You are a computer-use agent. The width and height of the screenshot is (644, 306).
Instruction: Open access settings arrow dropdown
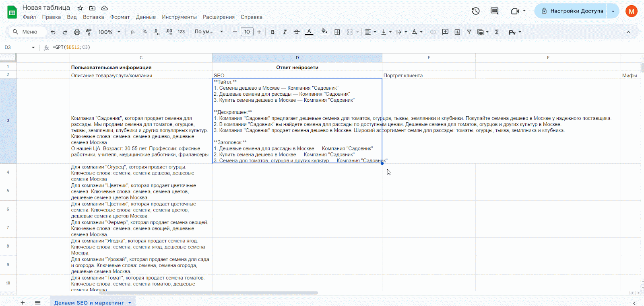pyautogui.click(x=613, y=11)
